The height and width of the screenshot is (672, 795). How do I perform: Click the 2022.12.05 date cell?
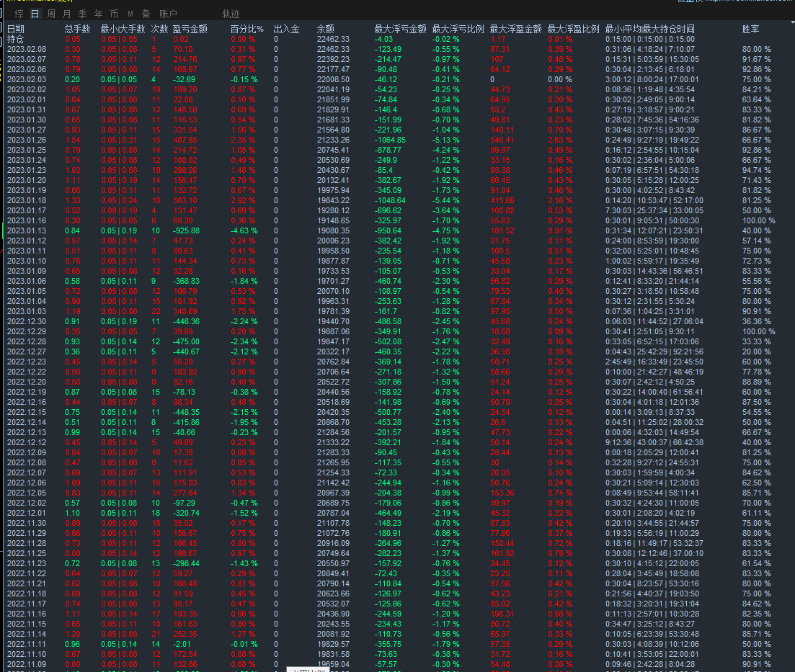(x=27, y=493)
